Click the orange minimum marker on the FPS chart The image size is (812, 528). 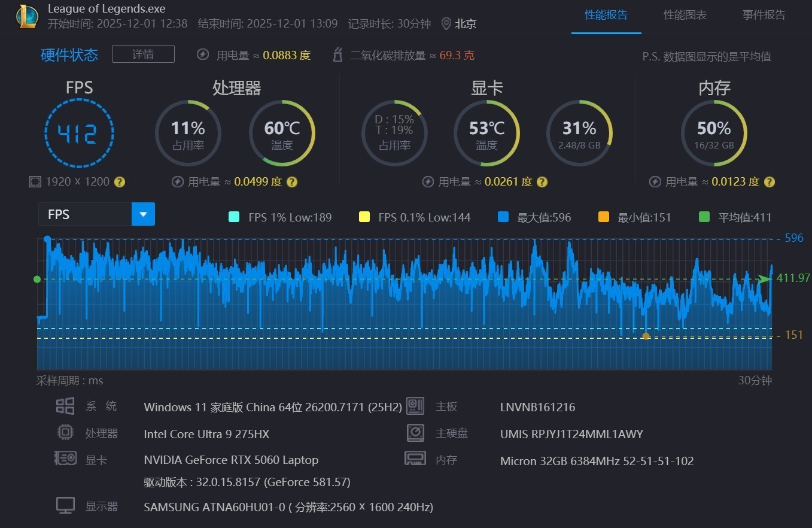[x=646, y=336]
